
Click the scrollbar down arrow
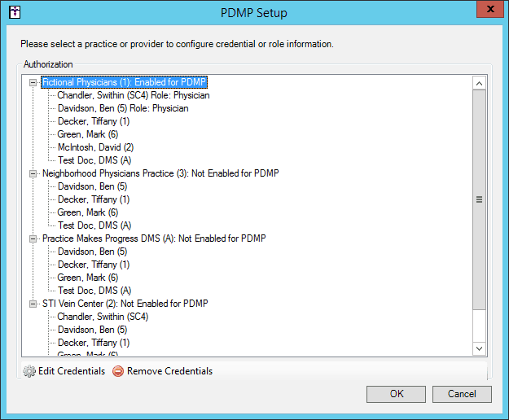pyautogui.click(x=479, y=348)
